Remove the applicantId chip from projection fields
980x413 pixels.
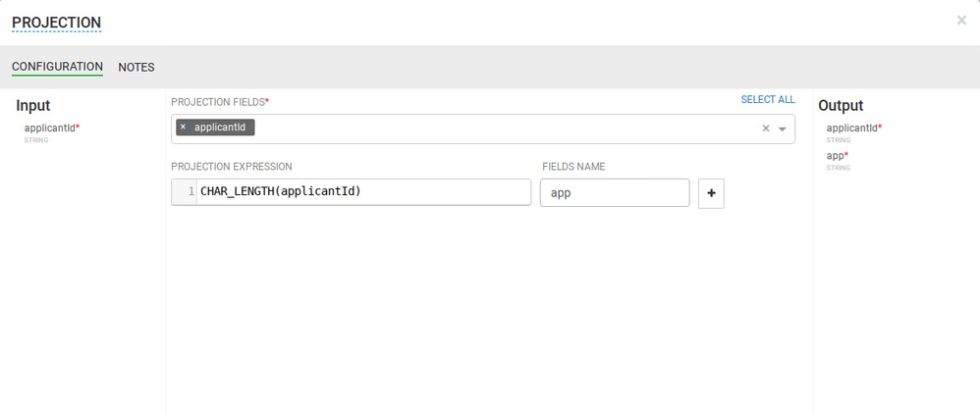pyautogui.click(x=183, y=128)
